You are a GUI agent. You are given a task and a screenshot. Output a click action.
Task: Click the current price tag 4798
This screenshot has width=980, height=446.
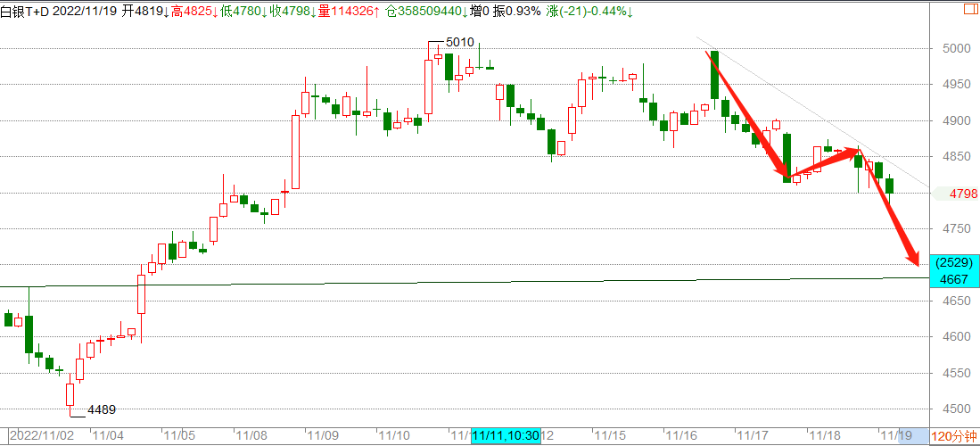[x=962, y=194]
